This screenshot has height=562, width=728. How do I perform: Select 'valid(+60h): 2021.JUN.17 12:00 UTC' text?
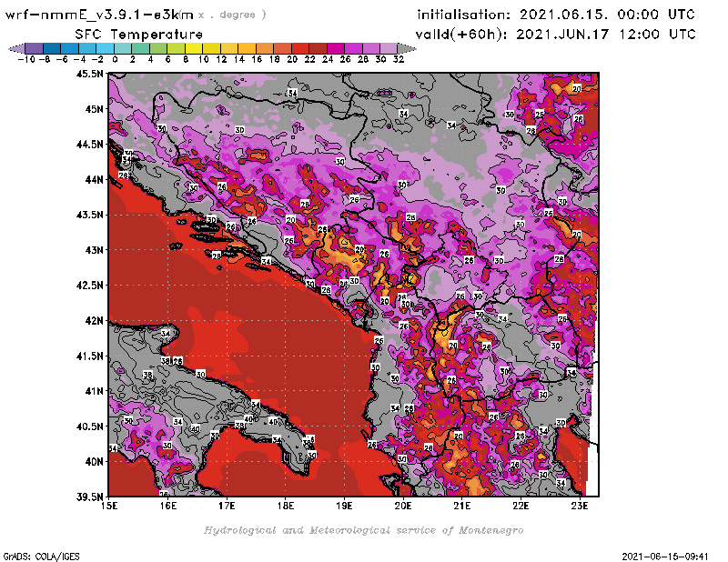tap(556, 35)
